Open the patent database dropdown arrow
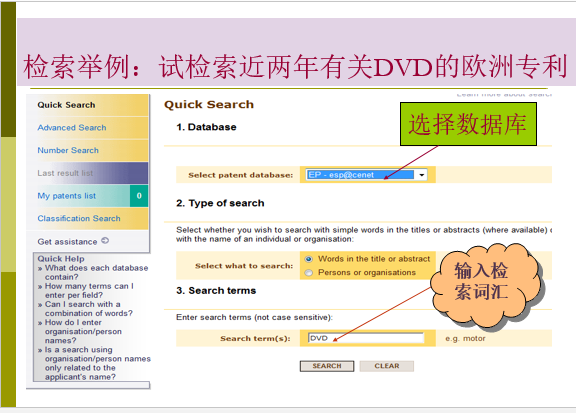The height and width of the screenshot is (413, 576). point(422,175)
